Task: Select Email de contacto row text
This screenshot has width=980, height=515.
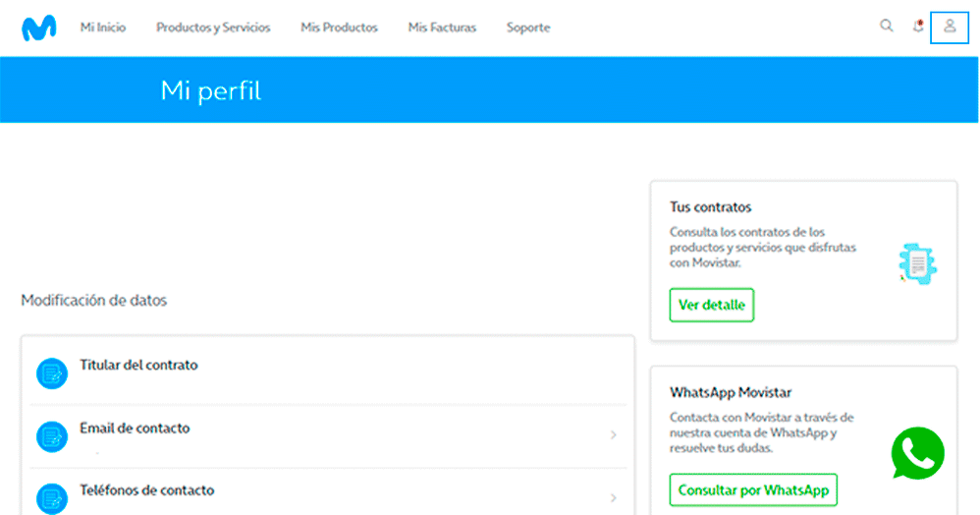Action: tap(135, 428)
